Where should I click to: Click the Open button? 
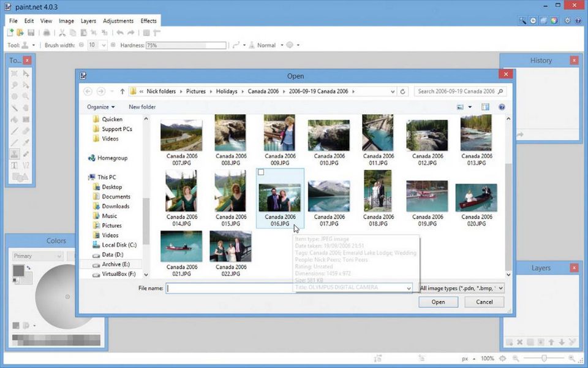click(x=438, y=302)
